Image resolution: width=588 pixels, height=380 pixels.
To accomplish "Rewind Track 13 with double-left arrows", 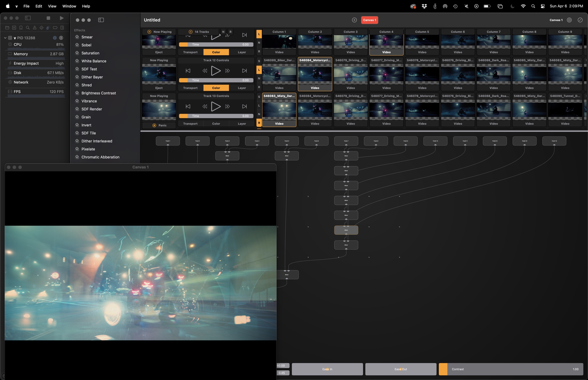I will coord(205,106).
